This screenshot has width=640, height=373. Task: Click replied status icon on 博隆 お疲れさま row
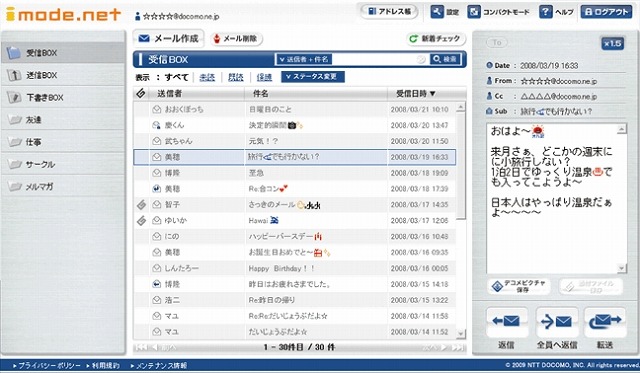pyautogui.click(x=156, y=284)
